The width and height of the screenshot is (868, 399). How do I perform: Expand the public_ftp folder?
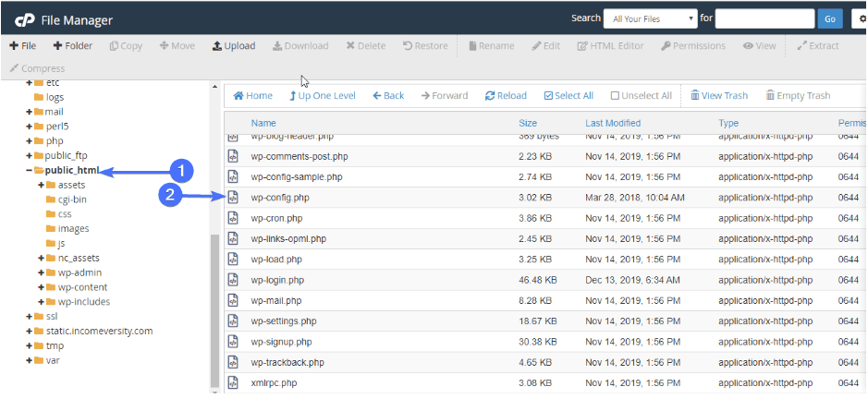(x=29, y=155)
